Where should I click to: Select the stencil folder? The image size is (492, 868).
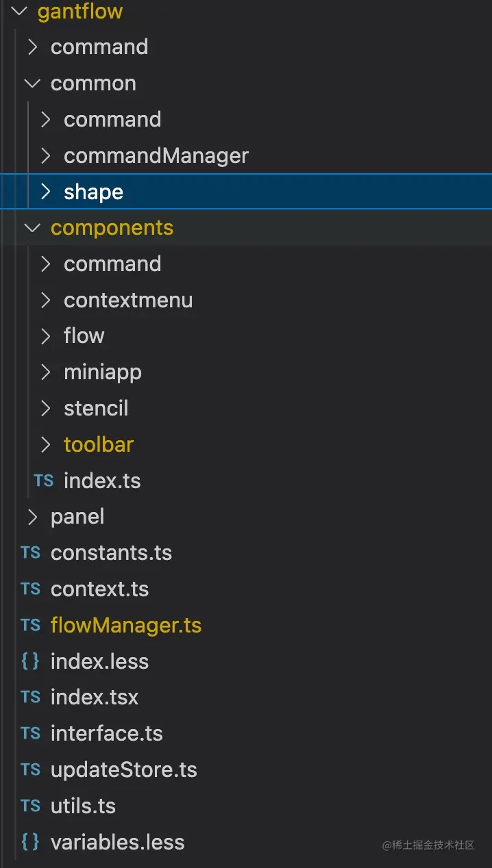tap(96, 409)
